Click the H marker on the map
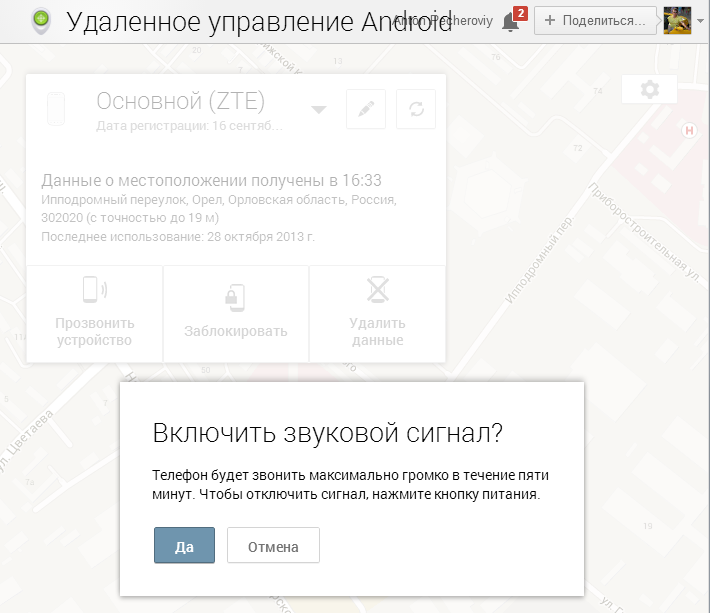 tap(689, 131)
